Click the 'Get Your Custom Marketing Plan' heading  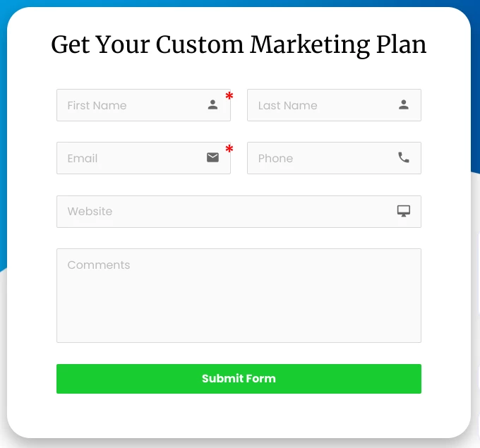[x=239, y=45]
